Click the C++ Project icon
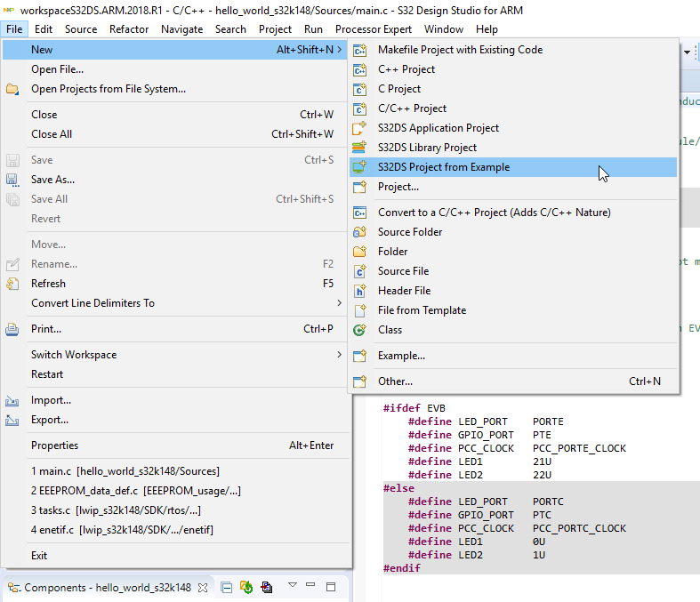Viewport: 700px width, 602px height. 360,69
